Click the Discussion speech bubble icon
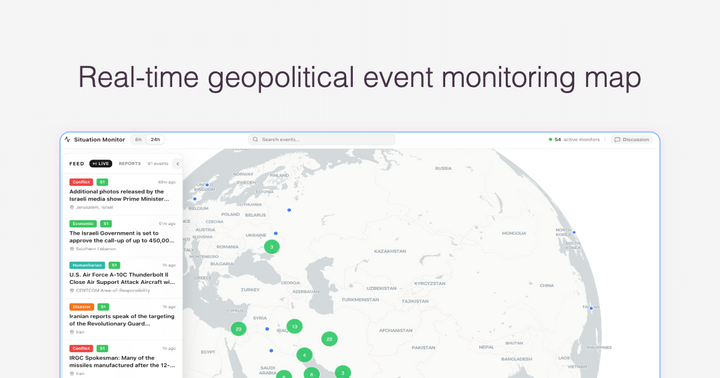The width and height of the screenshot is (720, 378). tap(617, 140)
